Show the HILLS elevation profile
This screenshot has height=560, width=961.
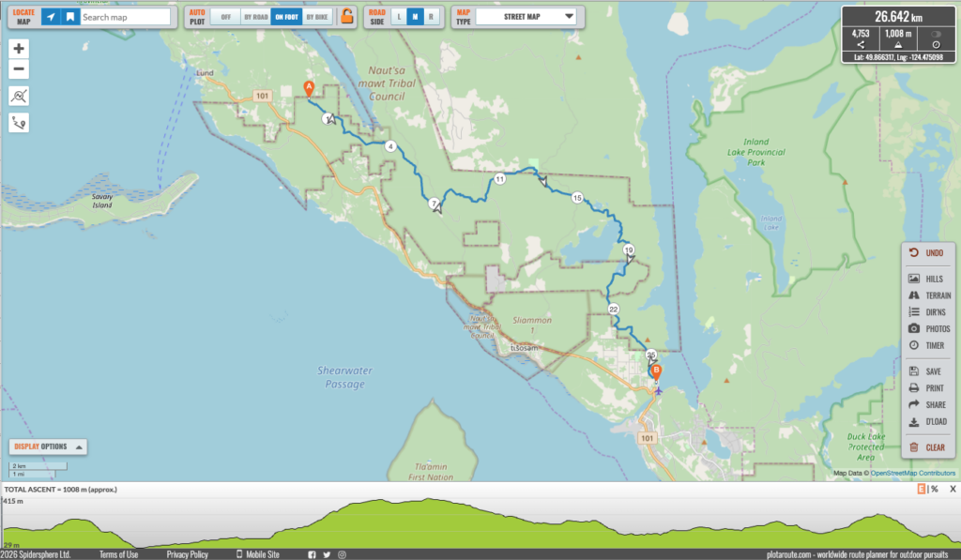click(927, 279)
